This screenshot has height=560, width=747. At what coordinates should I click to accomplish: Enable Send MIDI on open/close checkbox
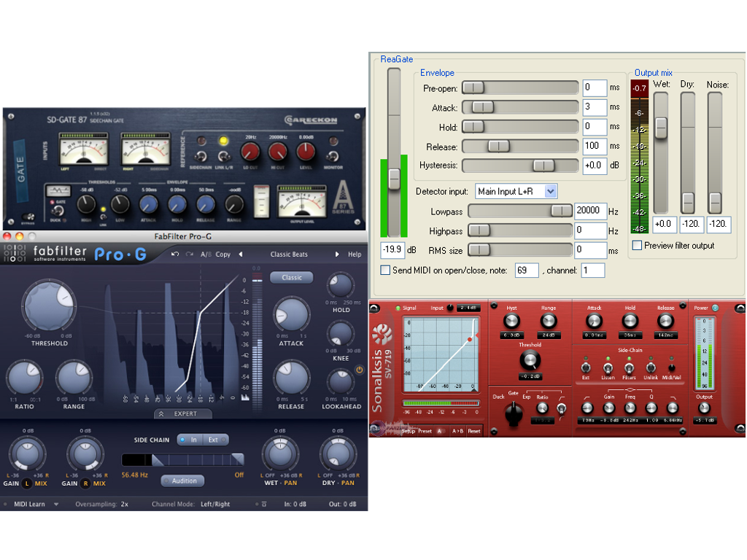click(x=385, y=270)
